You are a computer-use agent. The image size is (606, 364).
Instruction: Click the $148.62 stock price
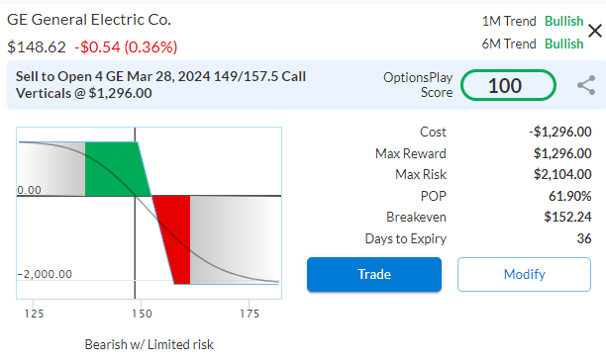pyautogui.click(x=37, y=47)
